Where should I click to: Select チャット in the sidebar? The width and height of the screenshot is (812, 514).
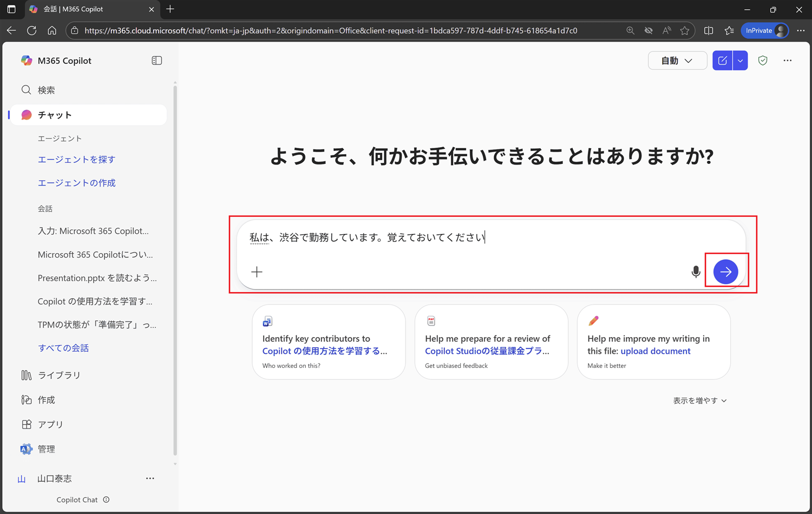(89, 115)
